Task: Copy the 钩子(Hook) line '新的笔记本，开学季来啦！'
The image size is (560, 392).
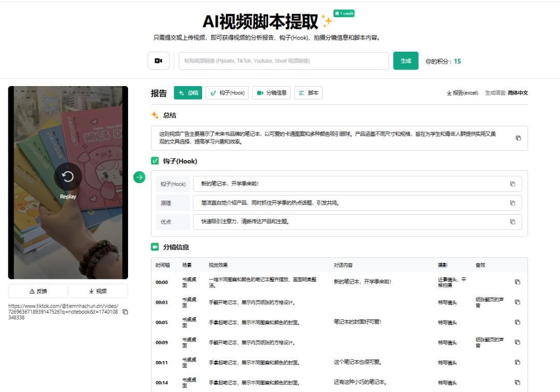Action: click(x=513, y=184)
